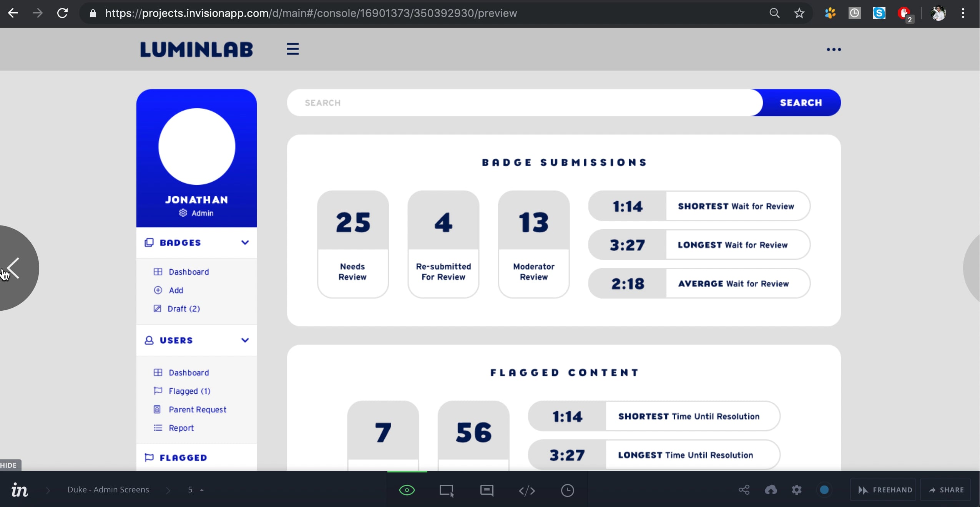Click the blue circle color indicator
Image resolution: width=980 pixels, height=507 pixels.
[824, 490]
